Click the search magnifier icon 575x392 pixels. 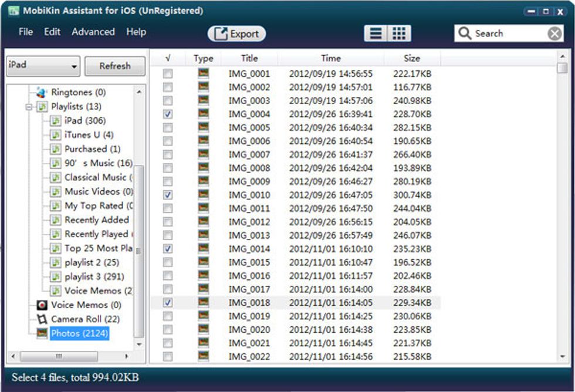(465, 33)
